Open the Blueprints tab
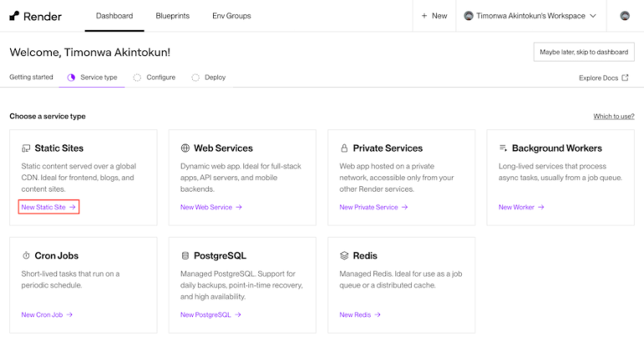 [173, 16]
